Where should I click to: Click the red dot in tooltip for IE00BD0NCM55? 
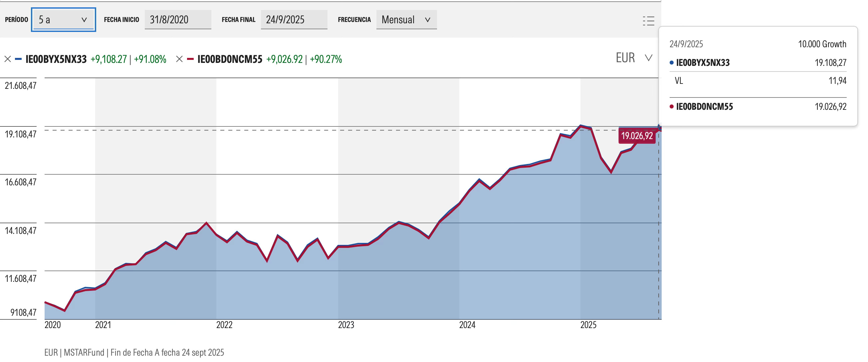[672, 107]
